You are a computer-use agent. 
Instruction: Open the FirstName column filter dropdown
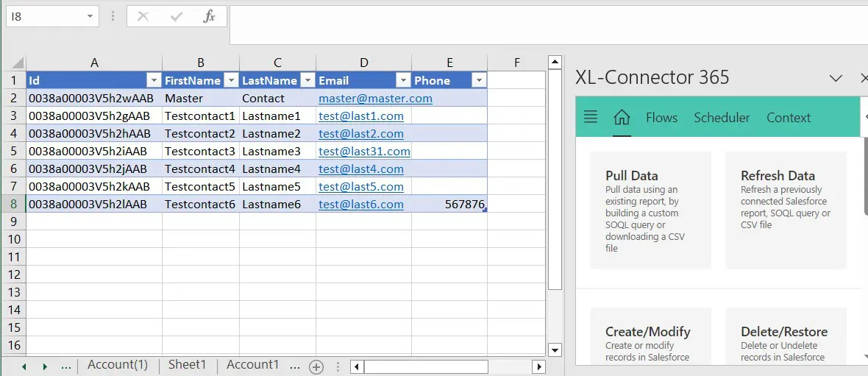[230, 80]
